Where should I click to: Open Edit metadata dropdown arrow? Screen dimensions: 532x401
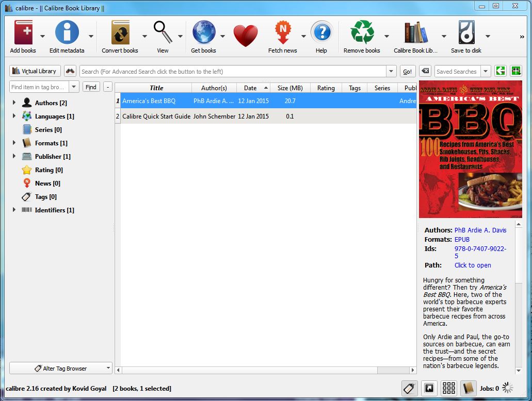pyautogui.click(x=91, y=36)
